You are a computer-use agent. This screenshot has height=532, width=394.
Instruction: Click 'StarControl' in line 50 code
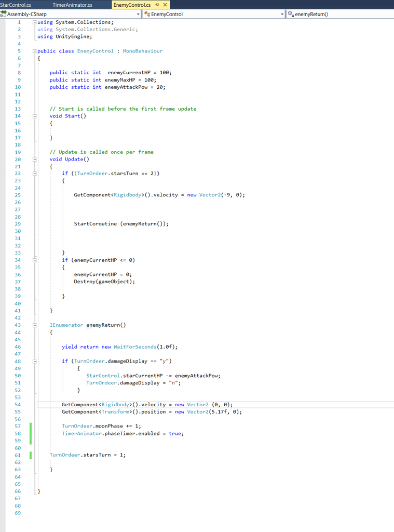pos(103,376)
